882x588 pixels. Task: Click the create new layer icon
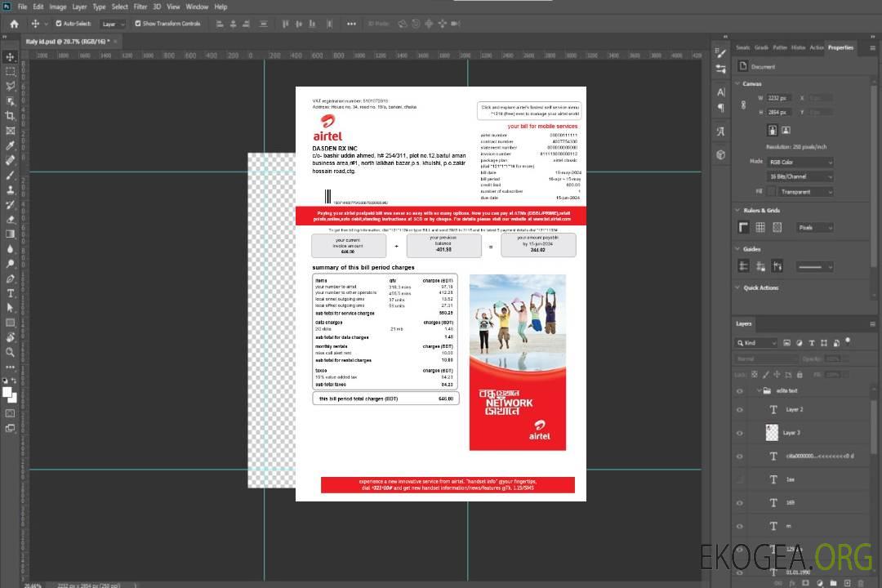tap(847, 583)
